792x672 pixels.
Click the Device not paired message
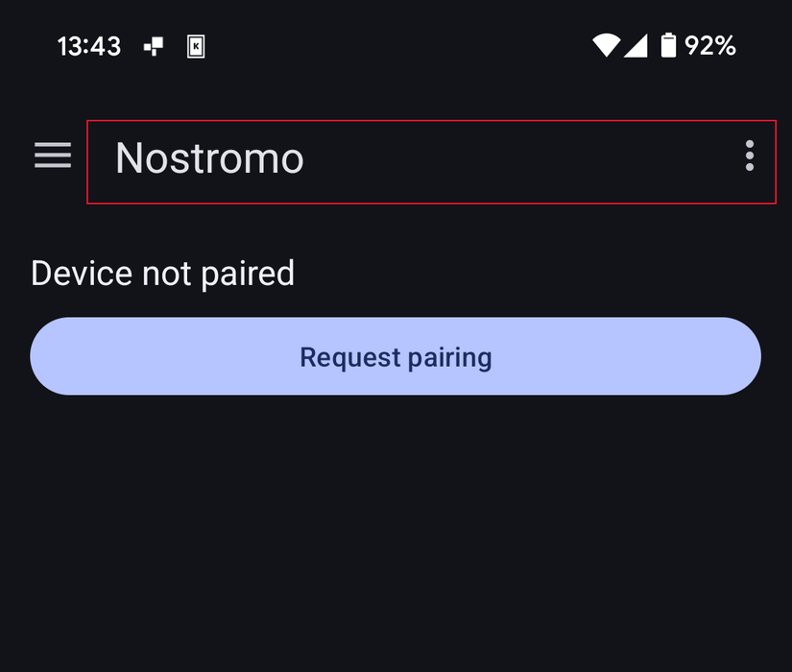[x=162, y=273]
